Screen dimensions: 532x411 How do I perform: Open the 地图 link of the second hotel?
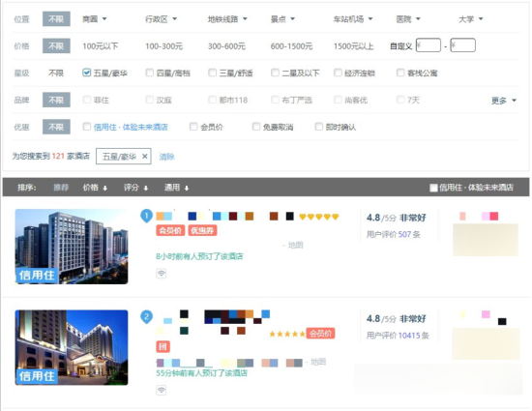point(318,363)
